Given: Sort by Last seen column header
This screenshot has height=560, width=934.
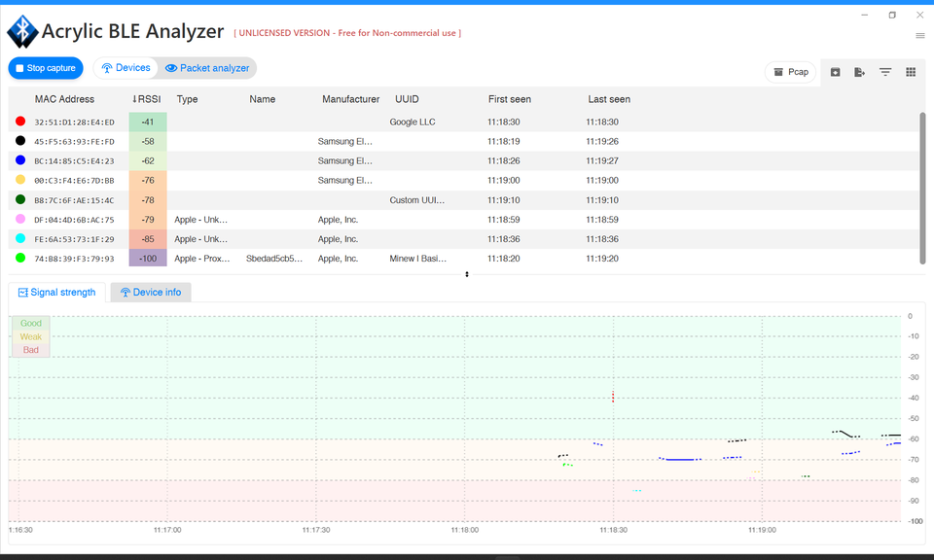Looking at the screenshot, I should click(x=609, y=99).
